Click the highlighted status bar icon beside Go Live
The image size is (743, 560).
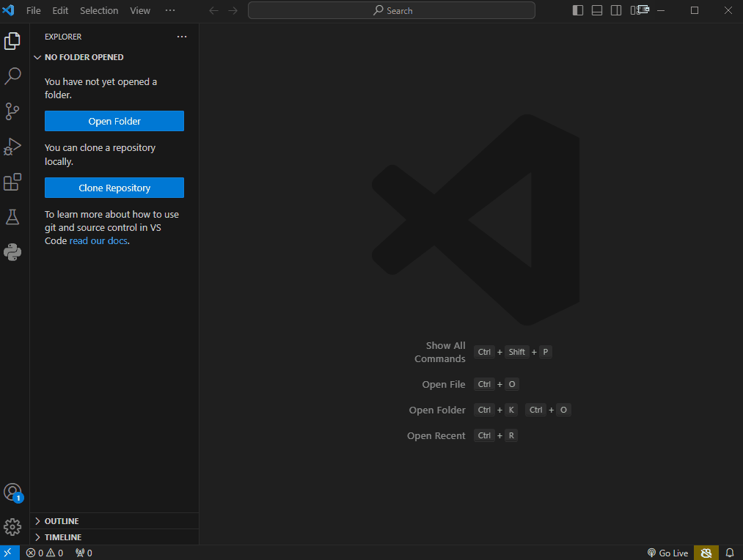(706, 553)
